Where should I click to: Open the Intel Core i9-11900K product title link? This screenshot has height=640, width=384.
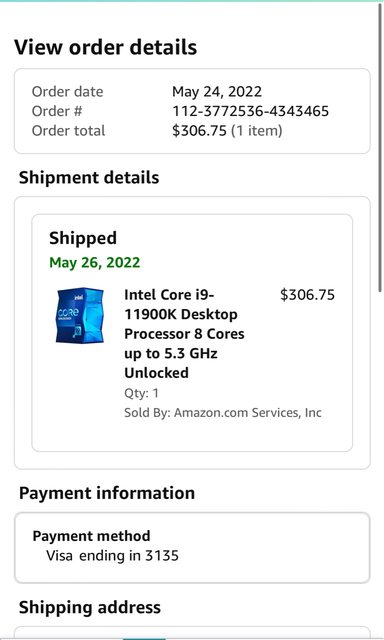click(184, 334)
